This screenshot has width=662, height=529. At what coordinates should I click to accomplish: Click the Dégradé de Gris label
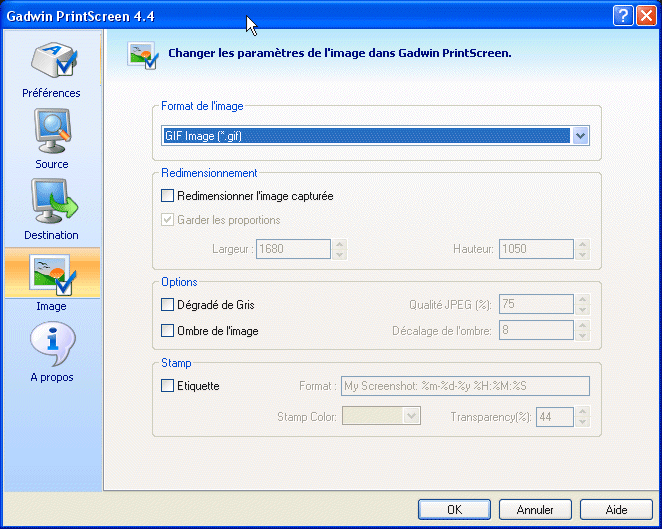[x=216, y=305]
